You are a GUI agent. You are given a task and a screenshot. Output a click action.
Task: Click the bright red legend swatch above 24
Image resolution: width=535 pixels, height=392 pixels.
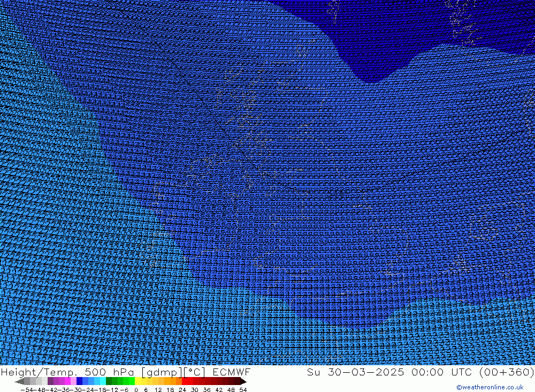pyautogui.click(x=185, y=381)
